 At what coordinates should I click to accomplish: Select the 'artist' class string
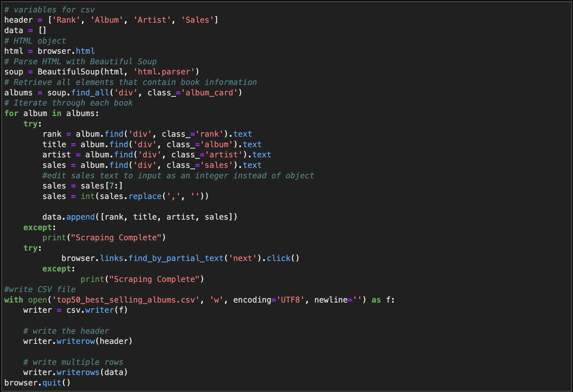pyautogui.click(x=224, y=155)
